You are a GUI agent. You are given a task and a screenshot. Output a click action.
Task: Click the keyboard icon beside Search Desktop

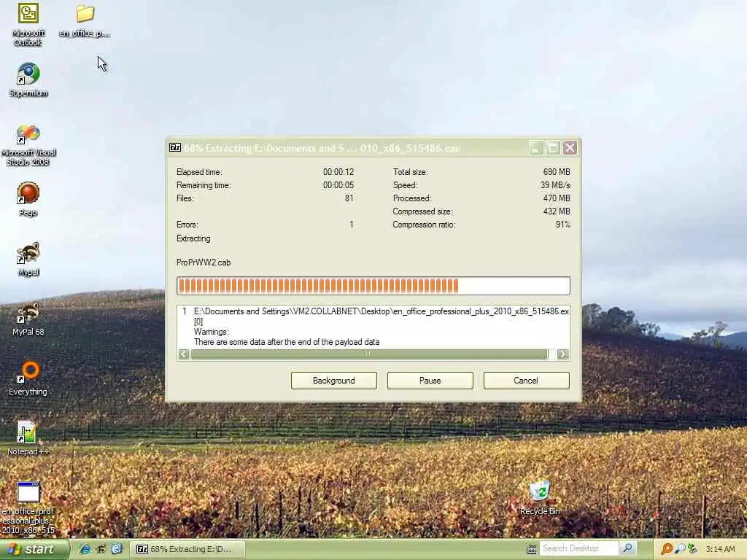pyautogui.click(x=532, y=550)
